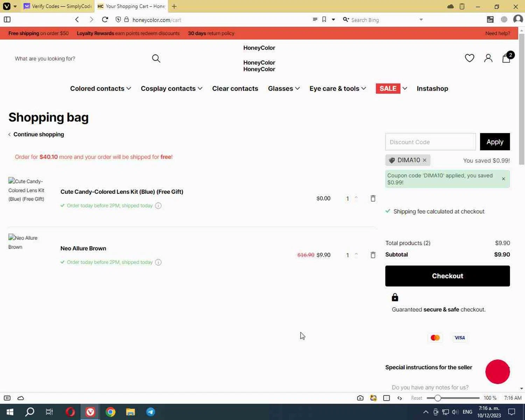Go back to the previous page

point(77,20)
